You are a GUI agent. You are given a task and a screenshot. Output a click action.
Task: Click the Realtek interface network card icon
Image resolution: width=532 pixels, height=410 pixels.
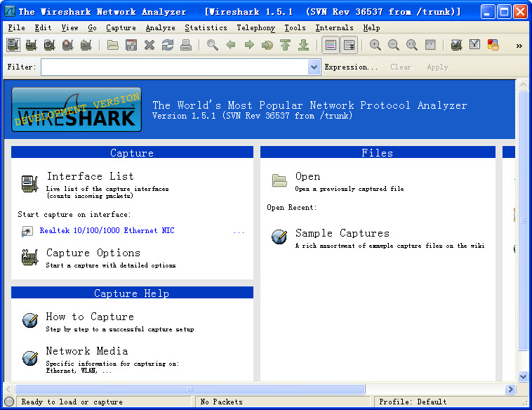27,232
